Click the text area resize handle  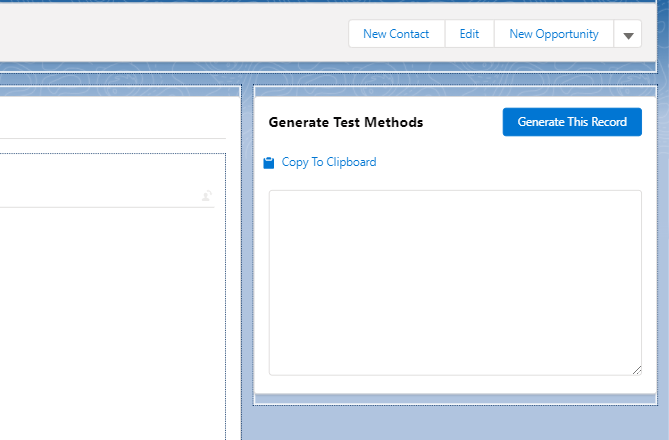coord(636,370)
